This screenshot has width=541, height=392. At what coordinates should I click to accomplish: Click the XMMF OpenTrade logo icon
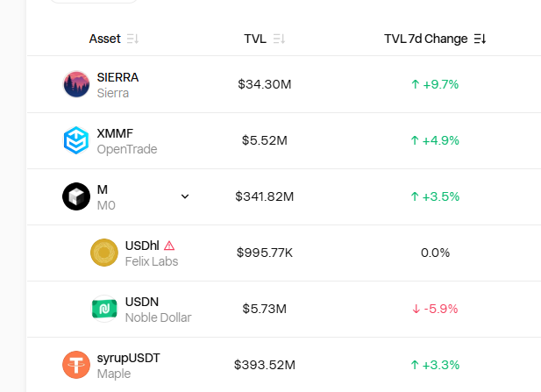pos(76,140)
